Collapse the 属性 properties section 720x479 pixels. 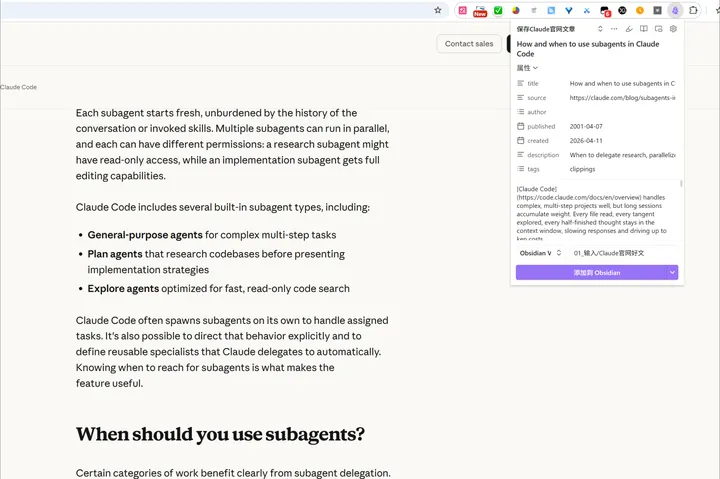[x=527, y=68]
